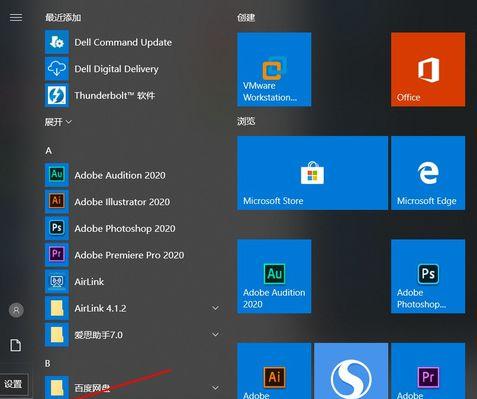The height and width of the screenshot is (399, 477).
Task: Click the 浏览 tile group heading
Action: pos(246,121)
